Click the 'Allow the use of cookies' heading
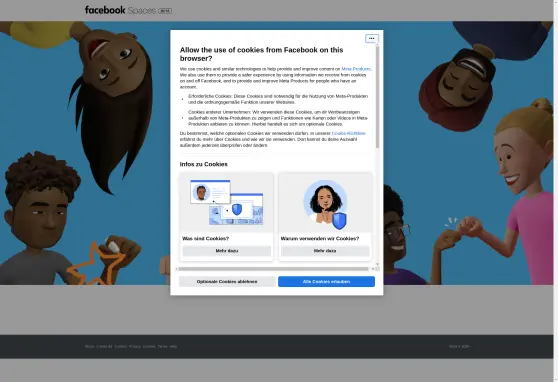 point(262,54)
